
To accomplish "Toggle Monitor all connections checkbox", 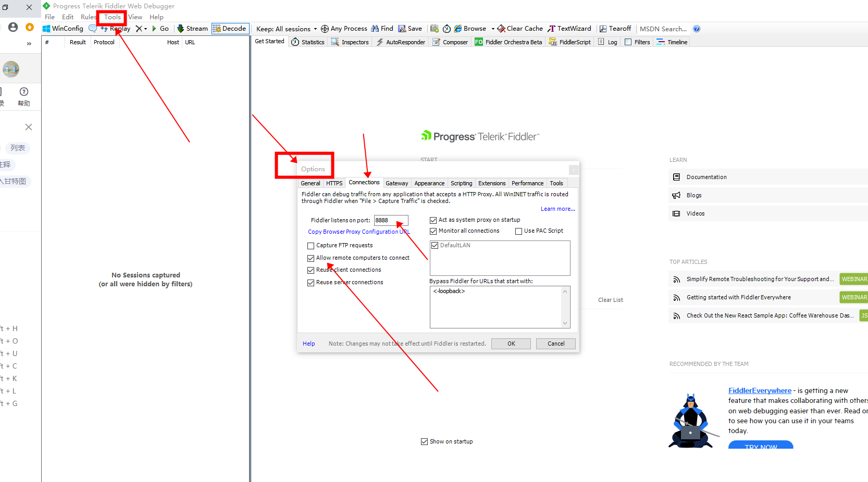I will click(433, 231).
